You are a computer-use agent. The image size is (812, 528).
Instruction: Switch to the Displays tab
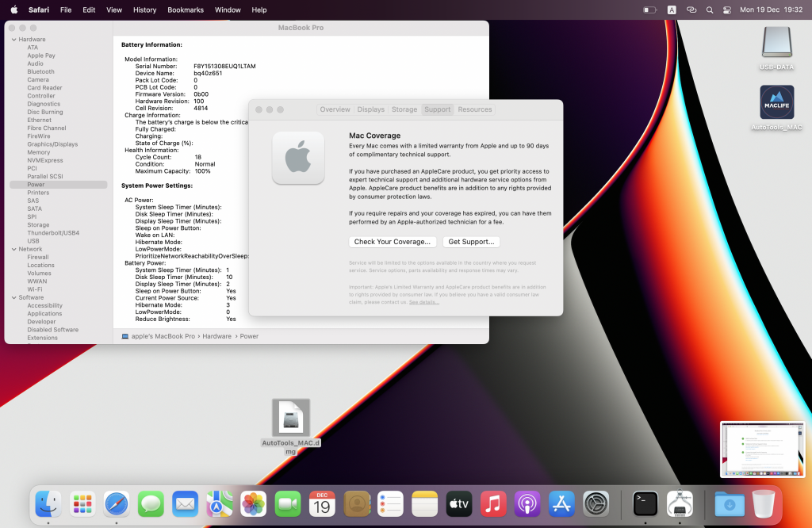[x=371, y=109]
